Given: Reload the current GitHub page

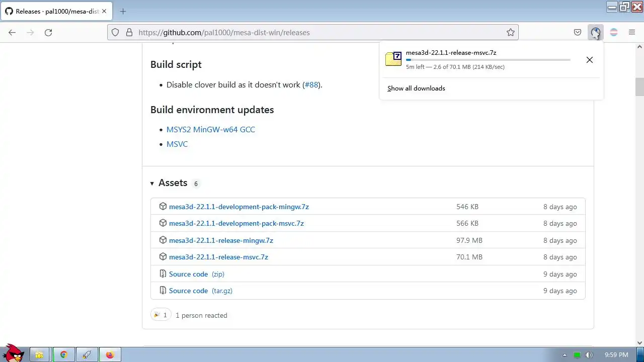Looking at the screenshot, I should pyautogui.click(x=48, y=33).
